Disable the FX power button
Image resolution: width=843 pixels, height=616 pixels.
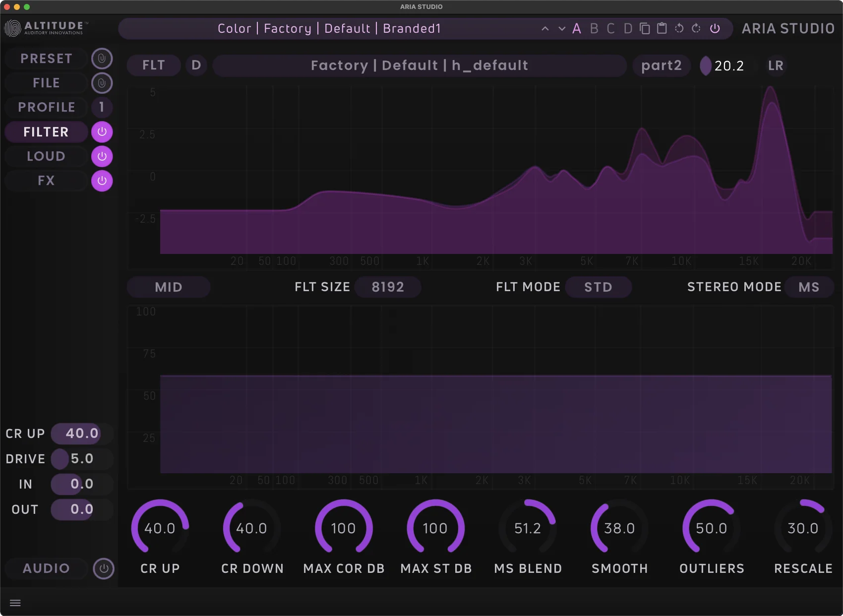coord(102,181)
